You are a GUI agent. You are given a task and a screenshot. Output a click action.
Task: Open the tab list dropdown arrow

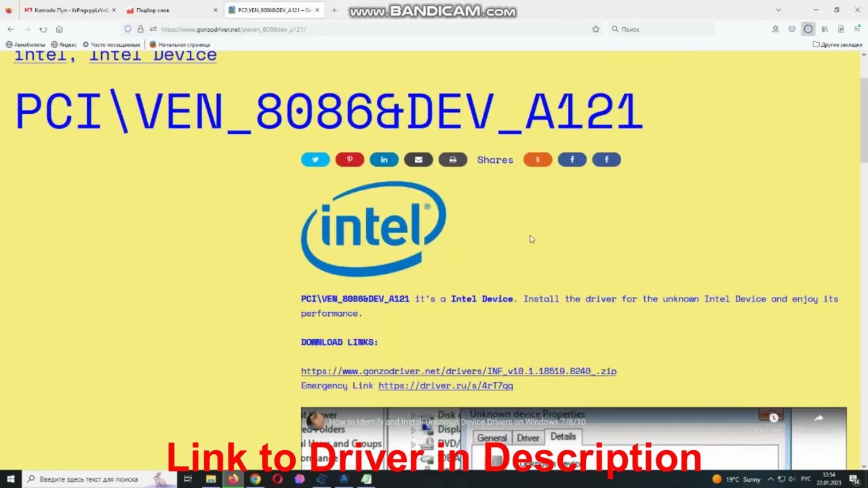778,10
